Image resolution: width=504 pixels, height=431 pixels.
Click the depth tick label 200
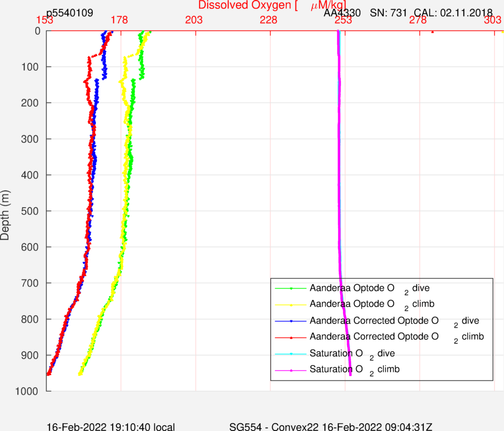pos(29,103)
